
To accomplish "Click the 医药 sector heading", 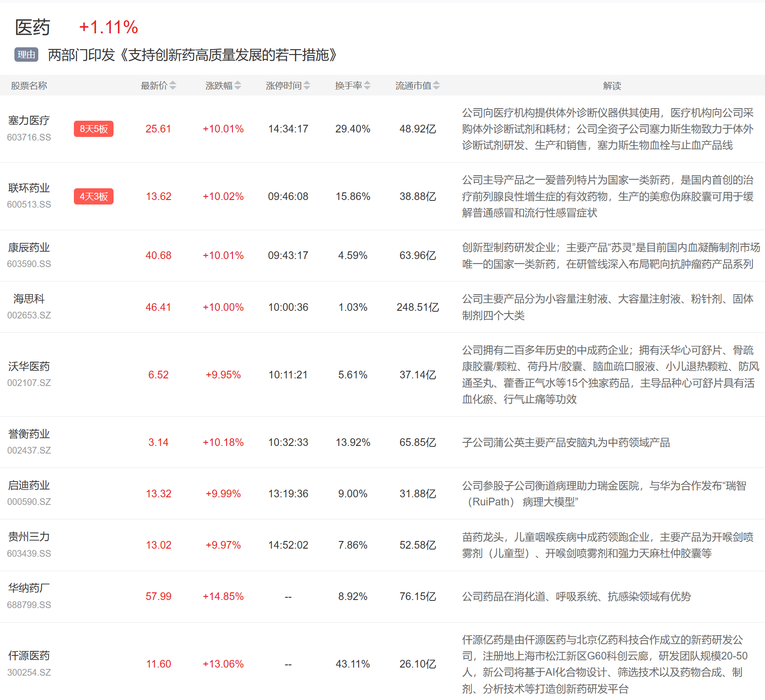I will pyautogui.click(x=32, y=27).
